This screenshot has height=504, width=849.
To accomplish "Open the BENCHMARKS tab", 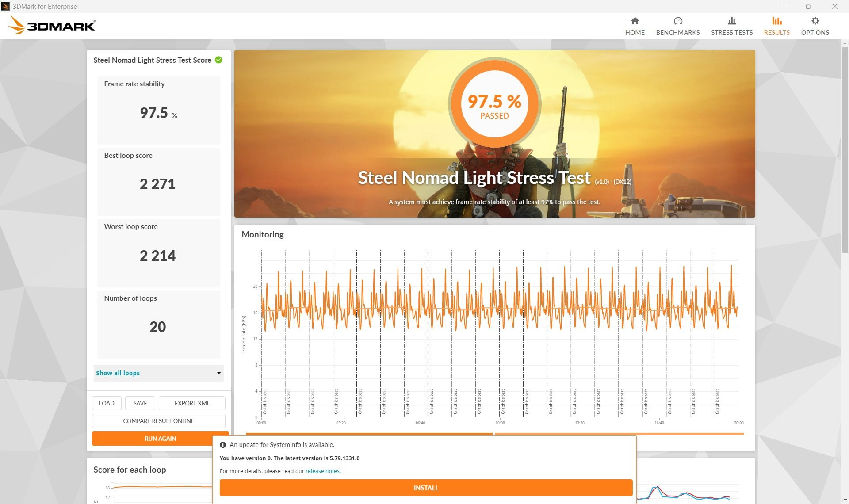I will point(677,26).
